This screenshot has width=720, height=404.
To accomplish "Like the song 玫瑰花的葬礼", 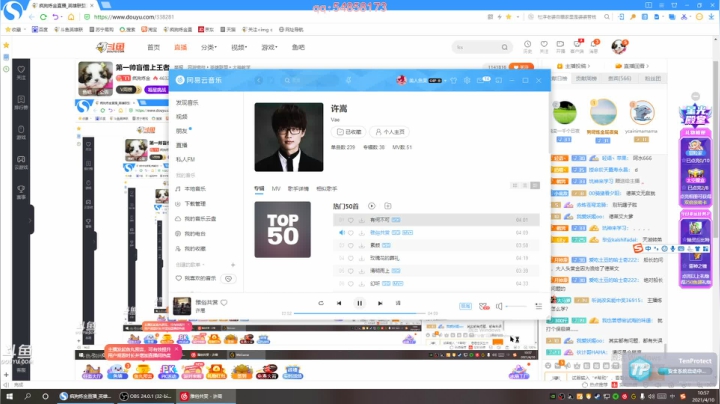I will click(x=350, y=258).
